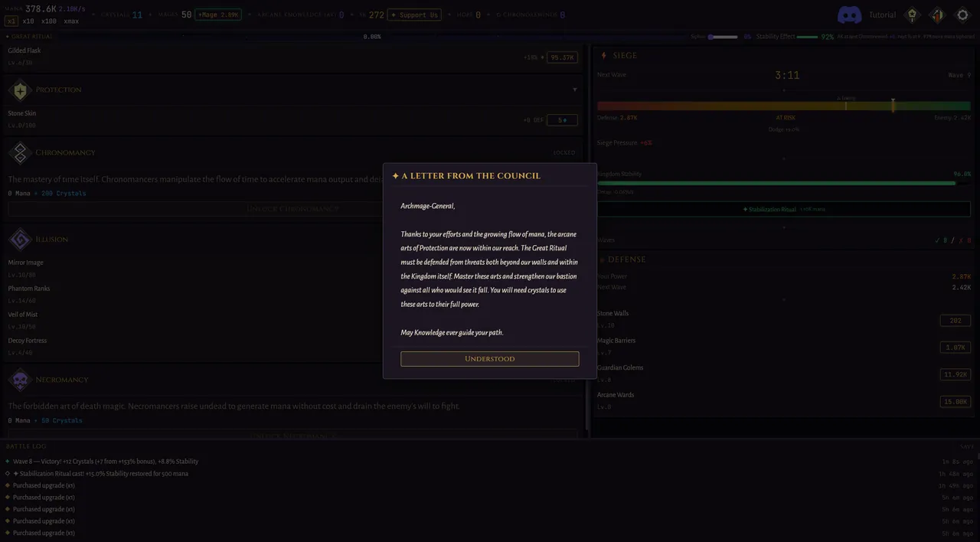Click the Wave 9 label
980x542 pixels.
959,75
